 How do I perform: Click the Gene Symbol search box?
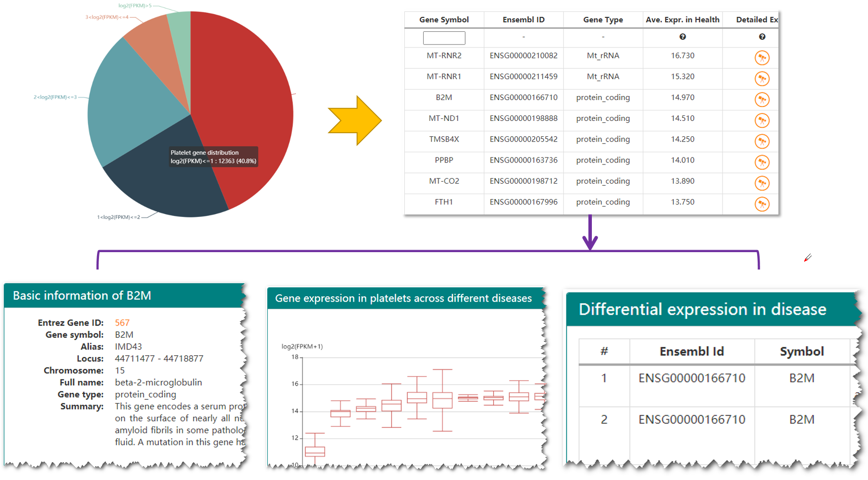click(444, 38)
